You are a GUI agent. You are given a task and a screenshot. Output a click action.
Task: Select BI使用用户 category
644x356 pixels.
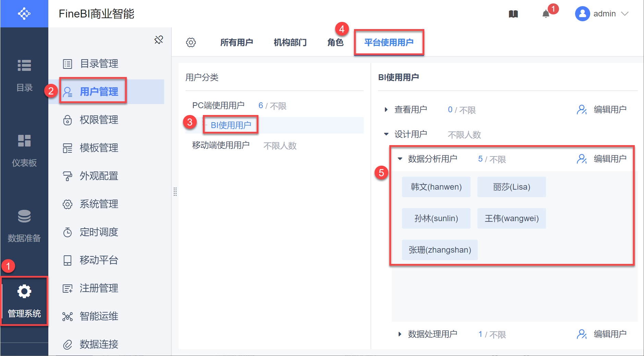pyautogui.click(x=231, y=125)
